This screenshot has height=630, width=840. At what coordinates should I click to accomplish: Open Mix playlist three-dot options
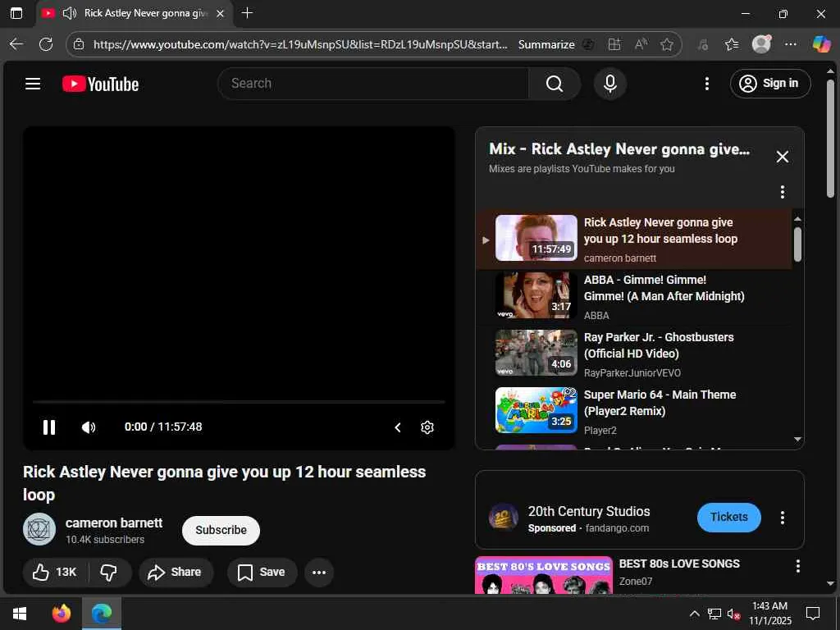click(x=782, y=192)
